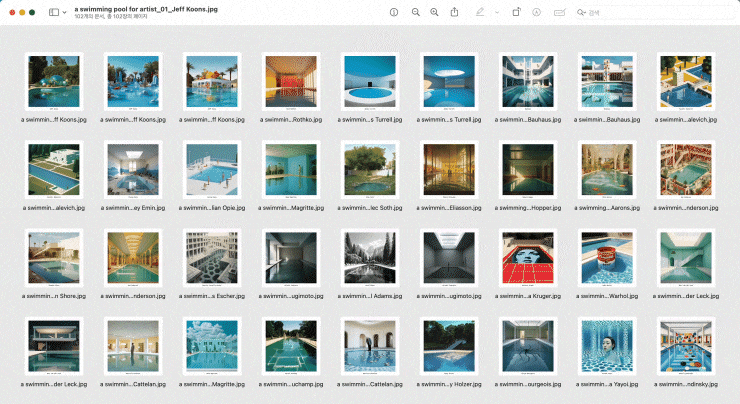The image size is (740, 404).
Task: Click inside the search text field
Action: coord(640,12)
